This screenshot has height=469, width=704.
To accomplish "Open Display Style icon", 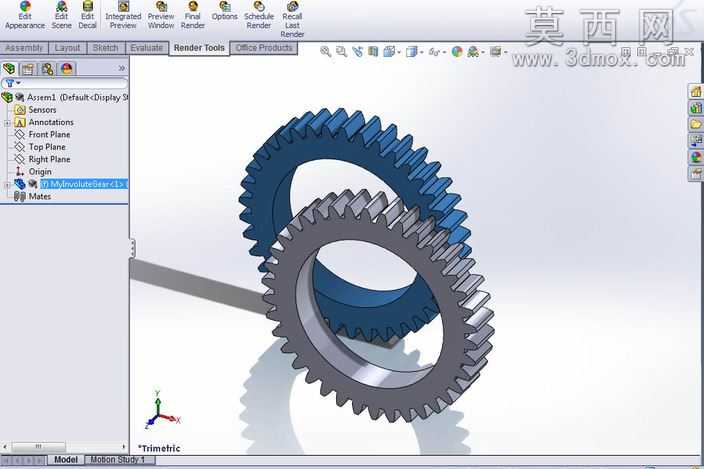I will click(x=411, y=52).
